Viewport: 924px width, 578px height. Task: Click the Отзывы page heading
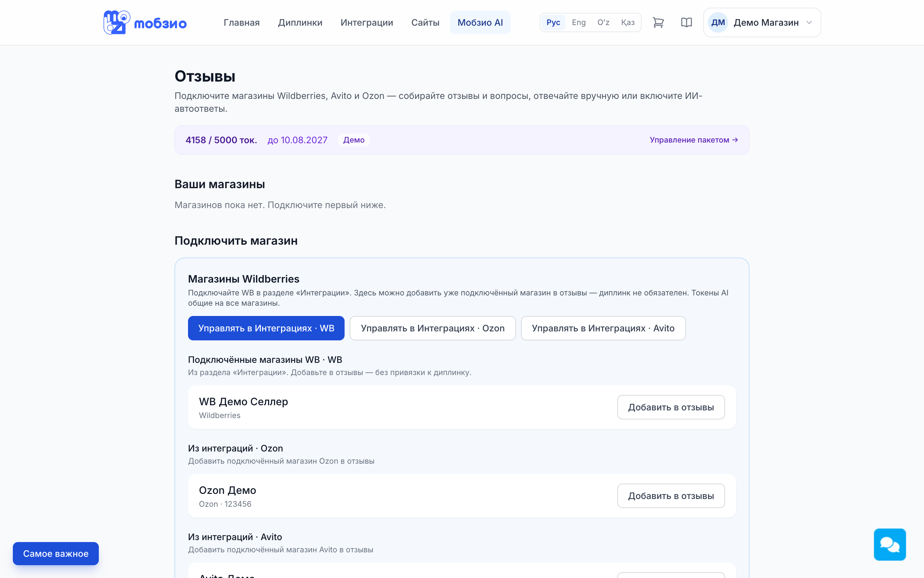(205, 76)
